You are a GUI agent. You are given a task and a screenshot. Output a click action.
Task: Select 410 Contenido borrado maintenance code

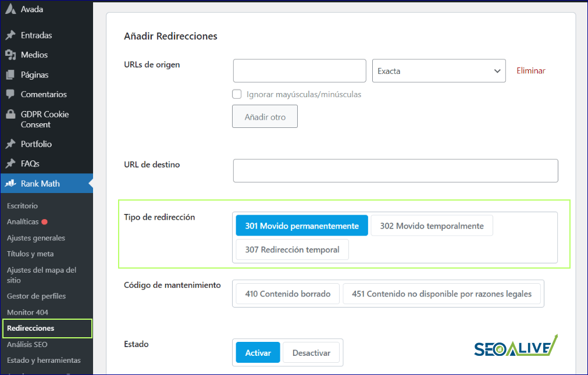pos(286,294)
